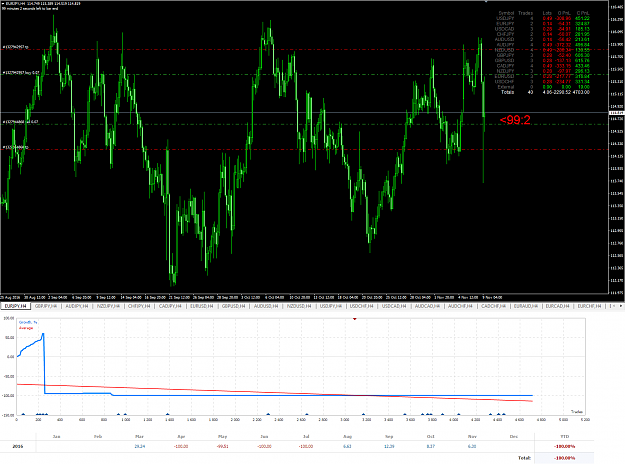Click the YTD column header

pyautogui.click(x=565, y=436)
